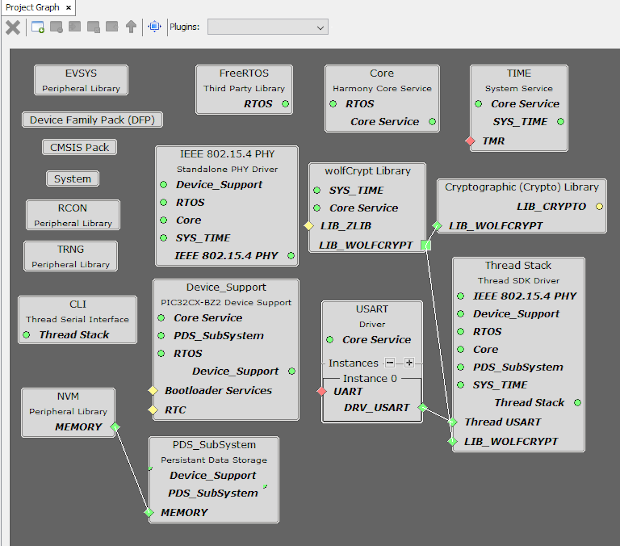Viewport: 620px width, 546px height.
Task: Click green dot next to CLI Thread Stack
Action: [26, 335]
